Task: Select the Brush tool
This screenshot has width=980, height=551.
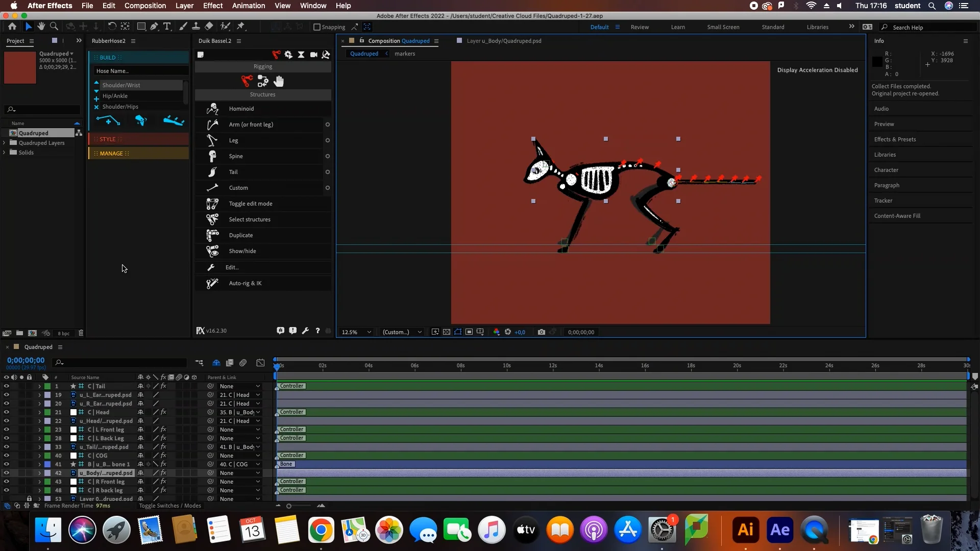Action: 183,27
